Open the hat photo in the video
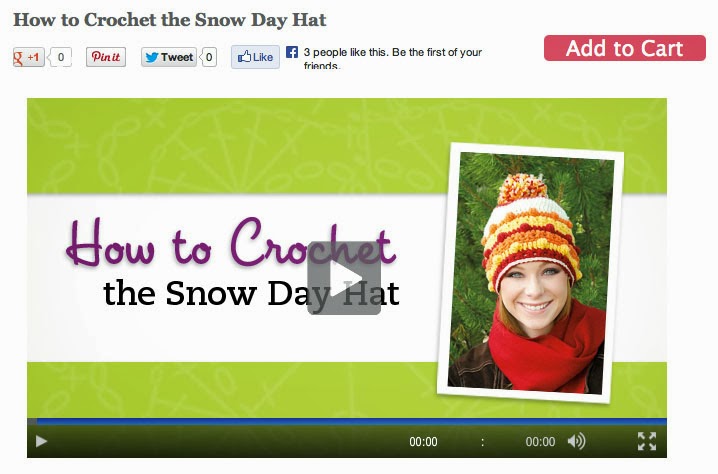This screenshot has height=474, width=718. [x=530, y=273]
